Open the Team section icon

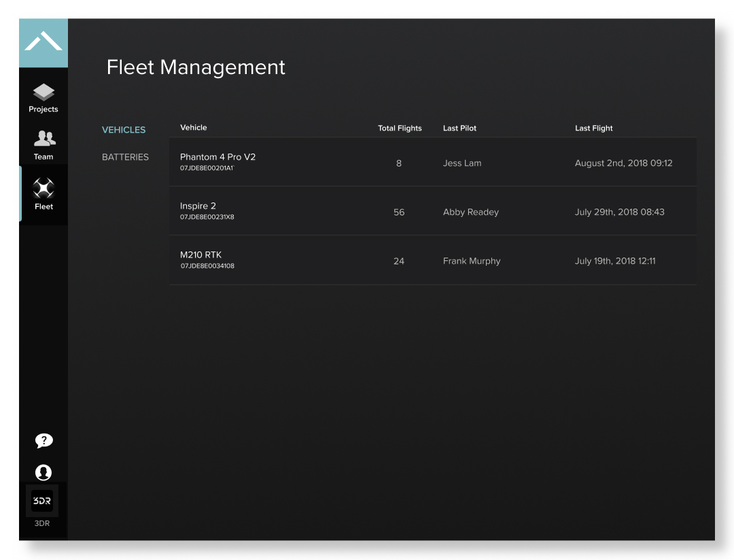tap(44, 139)
